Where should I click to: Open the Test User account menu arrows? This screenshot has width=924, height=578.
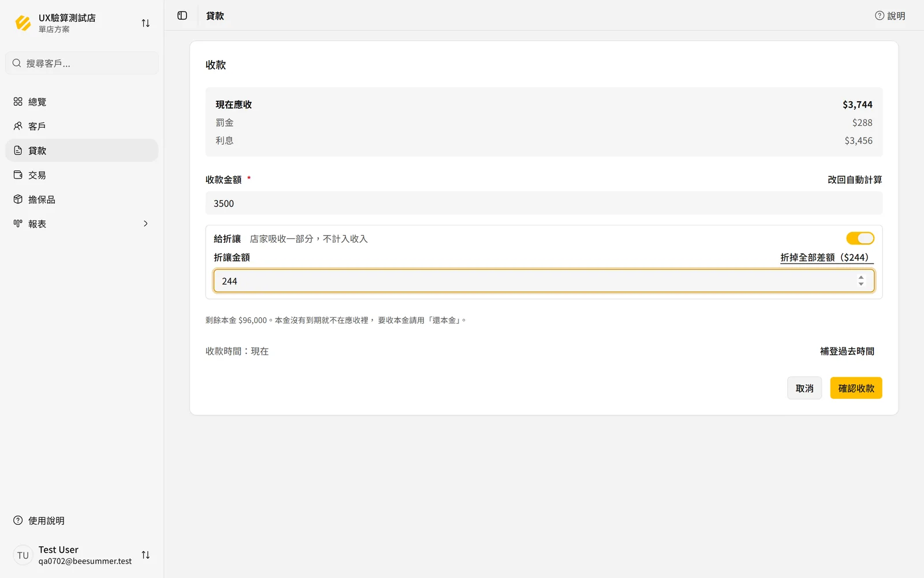tap(146, 555)
